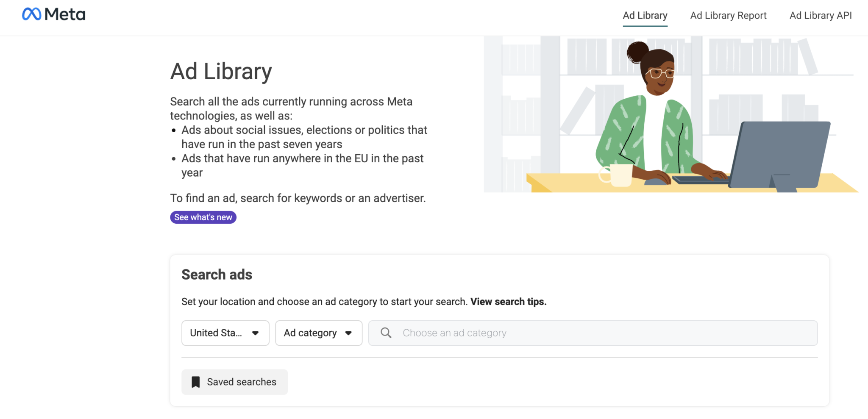Click the Meta logo
The image size is (868, 419).
(x=53, y=14)
